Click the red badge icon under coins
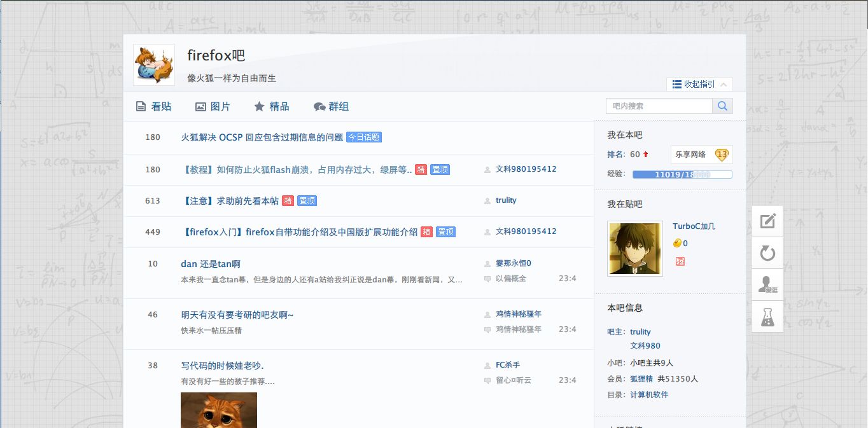 pos(680,261)
